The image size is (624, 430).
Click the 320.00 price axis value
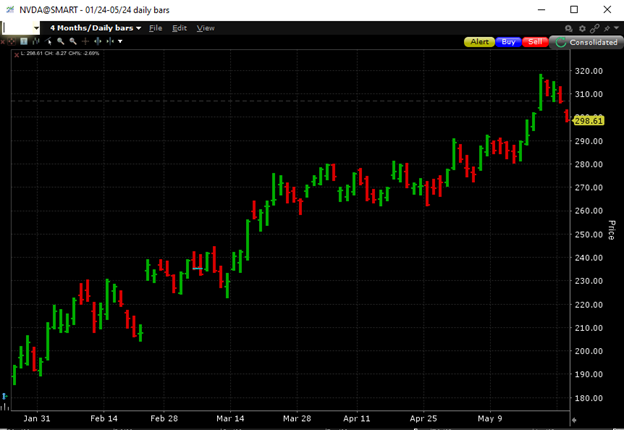[589, 71]
